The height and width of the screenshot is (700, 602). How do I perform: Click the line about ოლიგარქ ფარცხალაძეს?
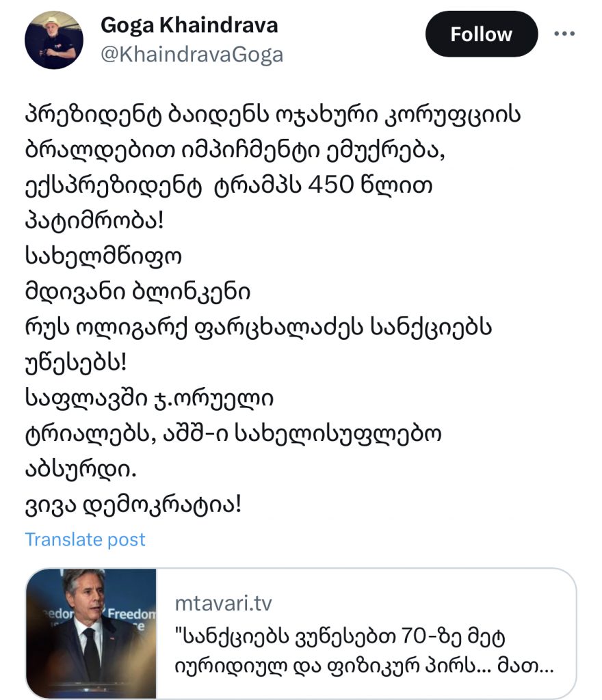pos(259,327)
